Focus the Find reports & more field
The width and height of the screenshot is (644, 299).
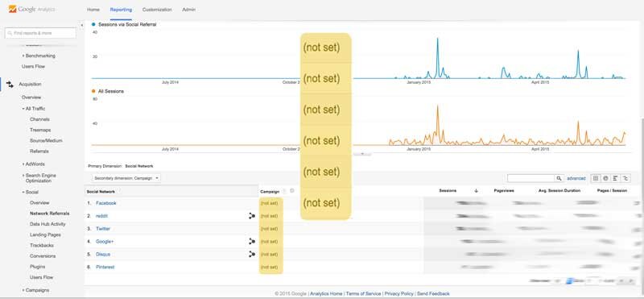tap(40, 33)
